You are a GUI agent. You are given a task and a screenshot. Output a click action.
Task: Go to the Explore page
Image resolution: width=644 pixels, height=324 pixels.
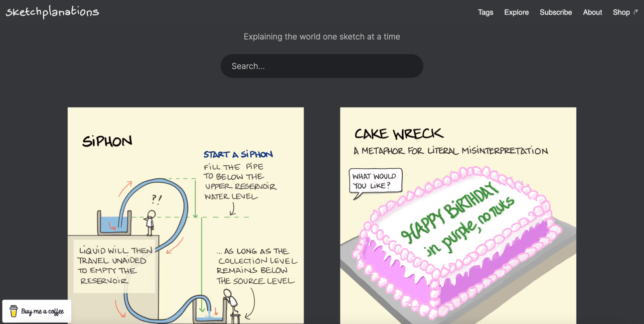(516, 12)
